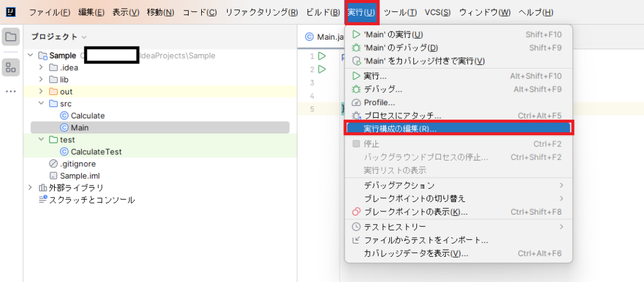644x282 pixels.
Task: Click the external libraries bar-chart icon
Action: [43, 188]
